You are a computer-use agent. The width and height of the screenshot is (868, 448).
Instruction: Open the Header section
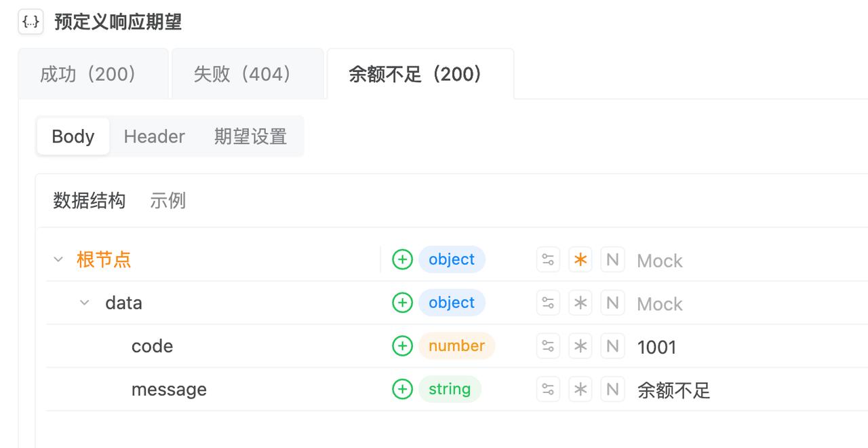[x=154, y=136]
